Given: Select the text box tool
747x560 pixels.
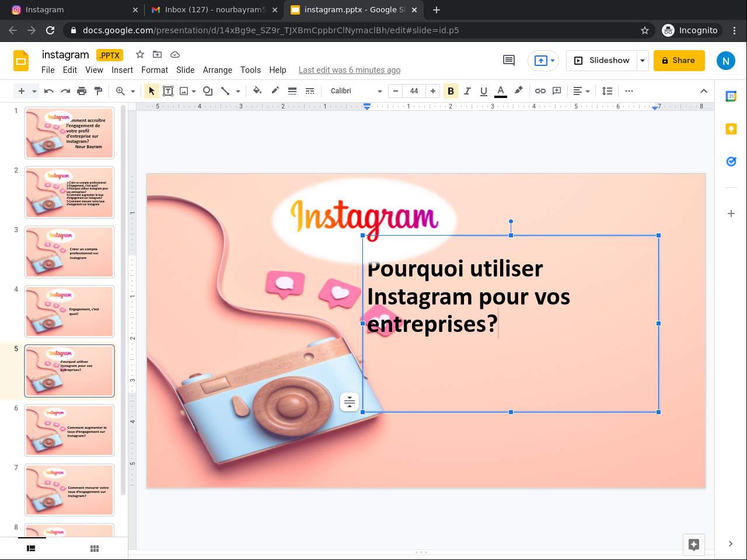Looking at the screenshot, I should (168, 91).
